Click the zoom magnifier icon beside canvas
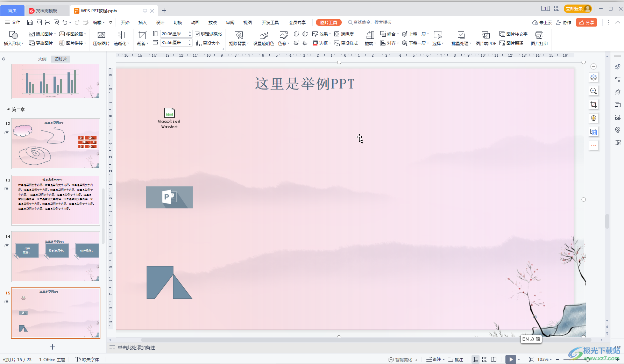This screenshot has height=364, width=624. (x=594, y=91)
